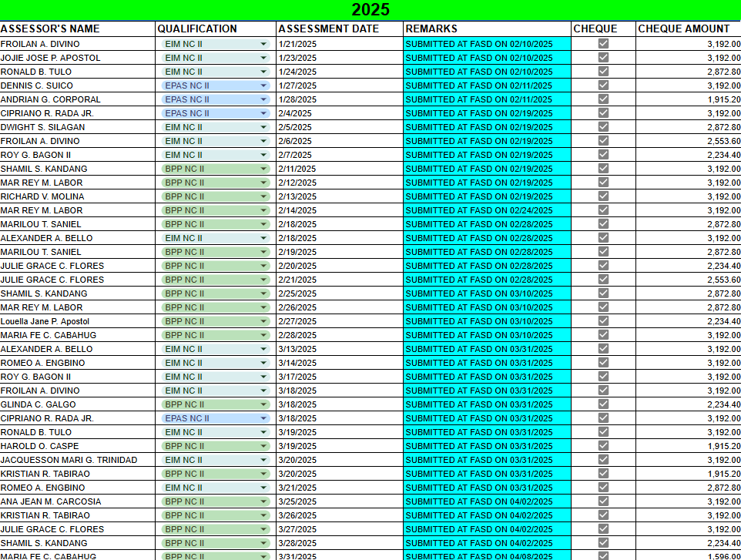The width and height of the screenshot is (741, 560).
Task: Open qualification dropdown for MARIA FE C. CABAHUG 2/28/2025
Action: tap(263, 335)
